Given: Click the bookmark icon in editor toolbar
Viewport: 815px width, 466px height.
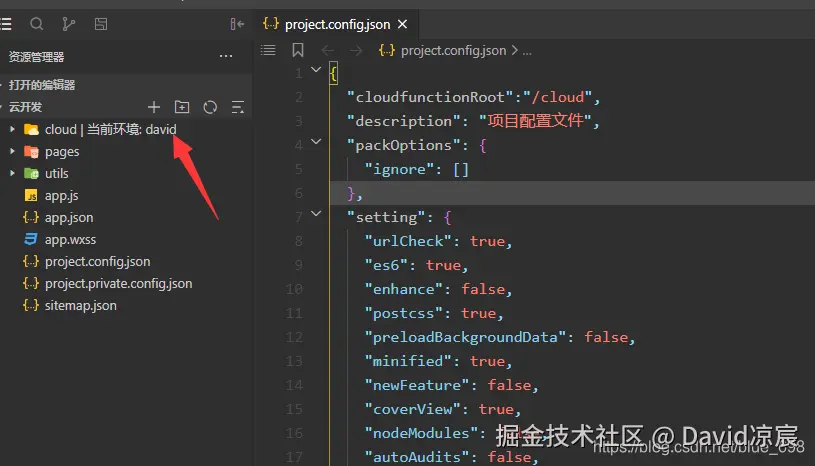Looking at the screenshot, I should pos(298,50).
